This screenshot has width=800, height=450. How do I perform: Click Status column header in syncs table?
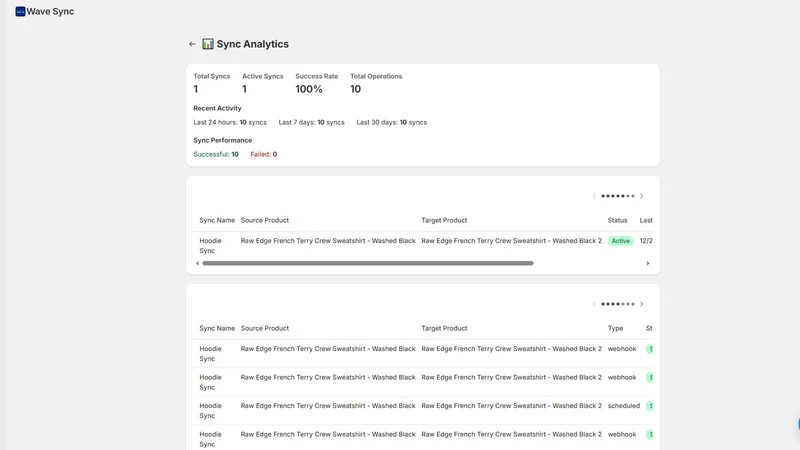pos(617,220)
